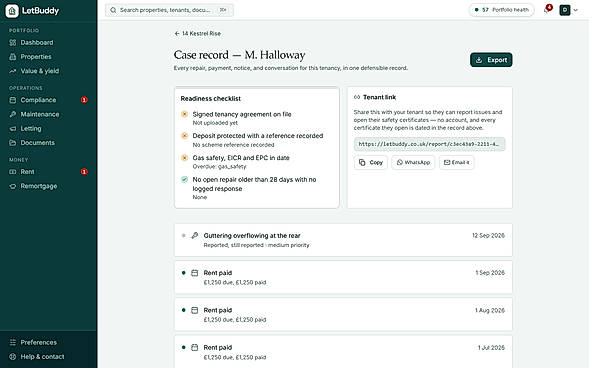Click the gas safety EICR status icon

[184, 158]
